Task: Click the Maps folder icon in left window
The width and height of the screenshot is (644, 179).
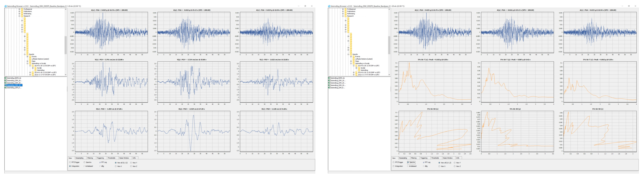Action: click(x=30, y=61)
